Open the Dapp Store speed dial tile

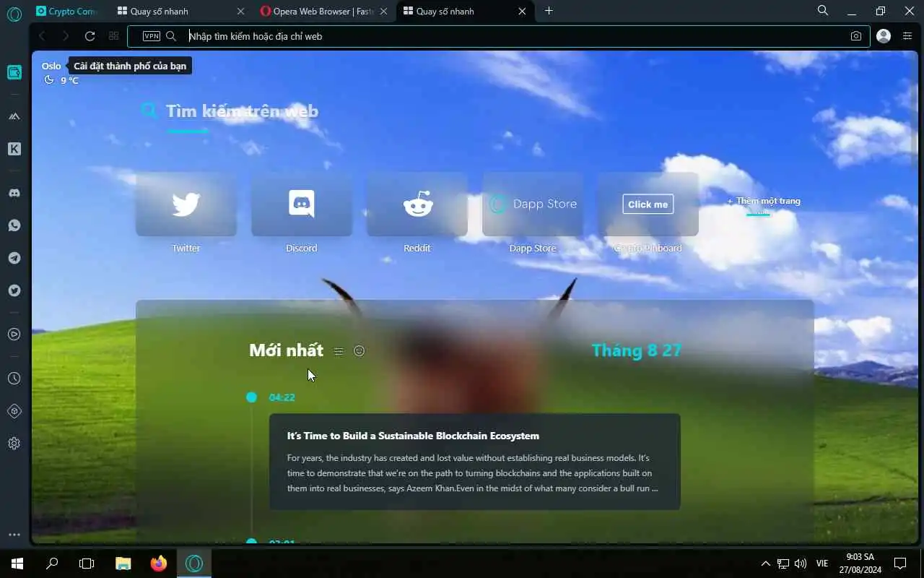533,204
